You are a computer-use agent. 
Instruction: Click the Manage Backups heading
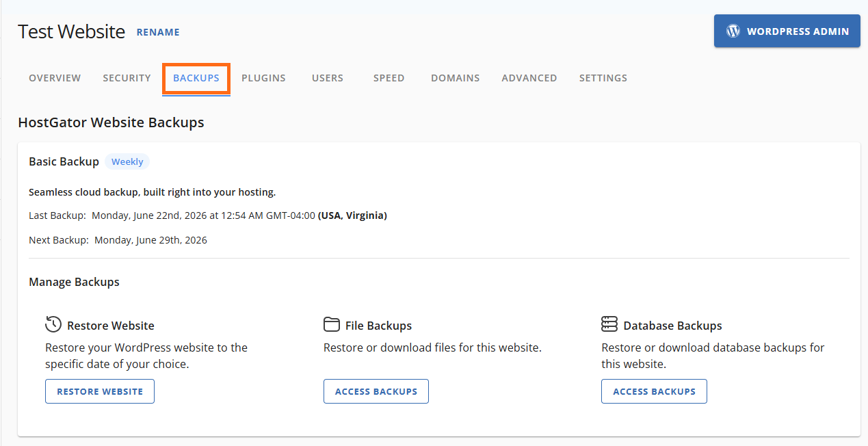click(74, 282)
